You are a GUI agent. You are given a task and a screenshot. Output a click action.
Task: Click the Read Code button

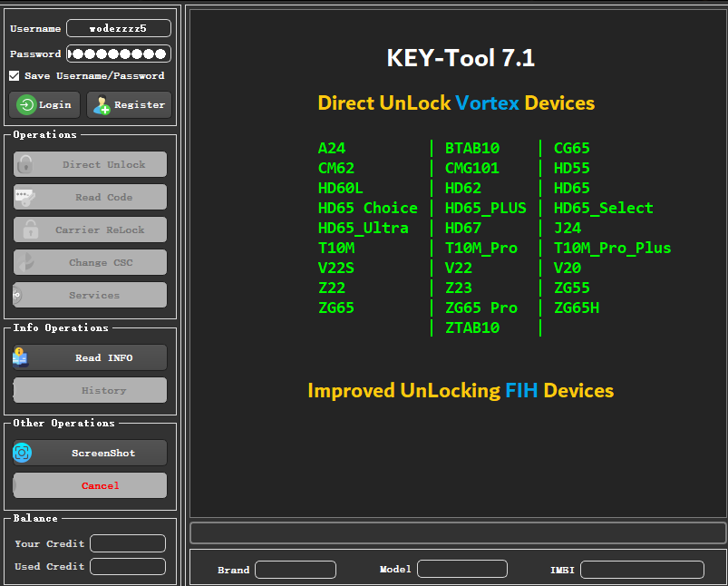point(90,197)
